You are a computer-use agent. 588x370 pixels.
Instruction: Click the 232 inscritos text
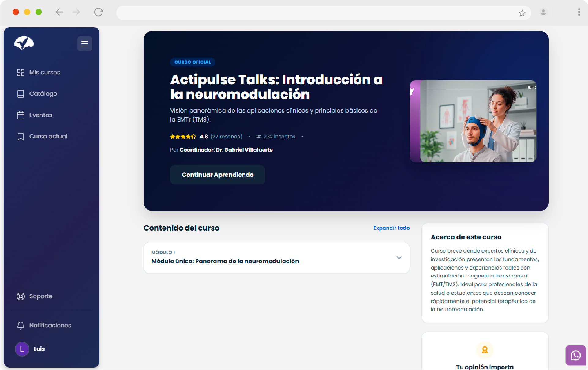tap(279, 137)
